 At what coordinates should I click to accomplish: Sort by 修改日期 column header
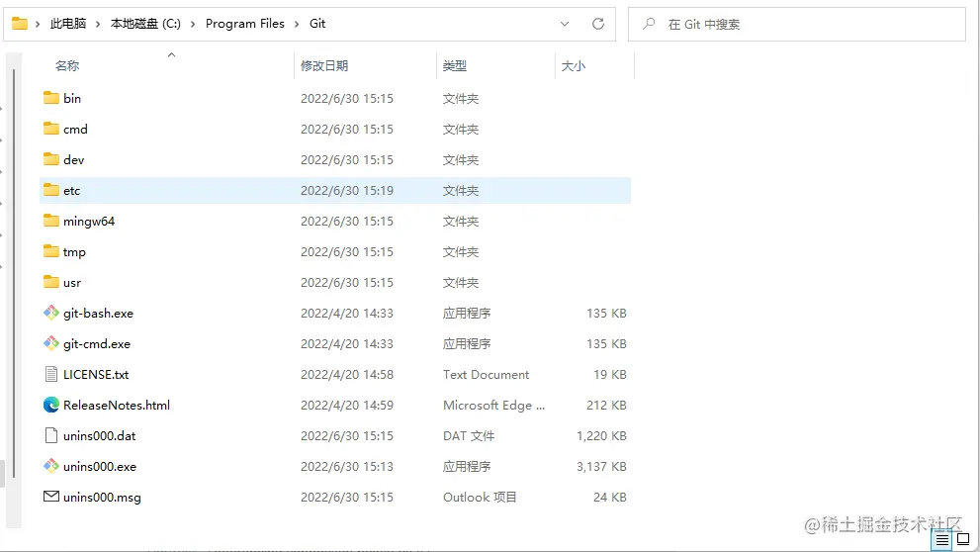click(x=324, y=65)
